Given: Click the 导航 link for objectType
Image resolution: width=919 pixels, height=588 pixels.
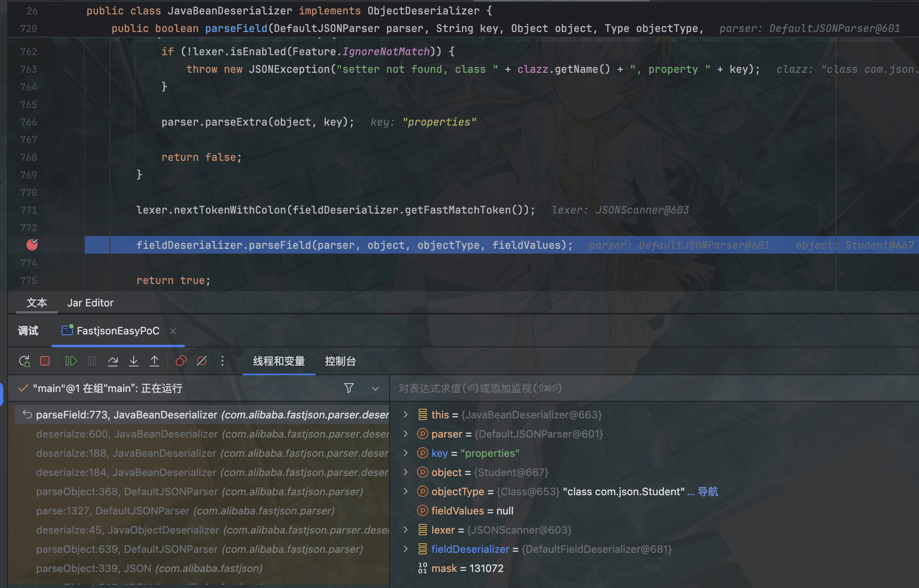Looking at the screenshot, I should pos(708,492).
